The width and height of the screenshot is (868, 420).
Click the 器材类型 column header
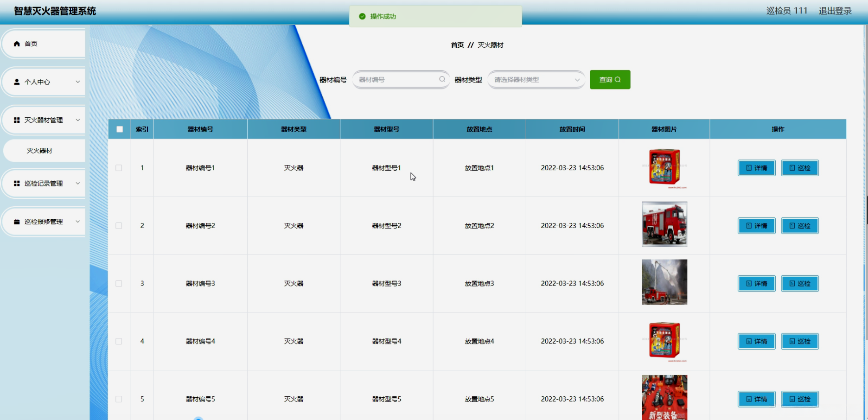point(294,129)
